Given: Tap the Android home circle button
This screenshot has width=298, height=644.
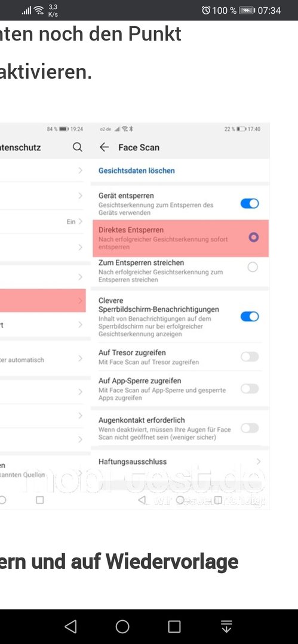Looking at the screenshot, I should 122,626.
